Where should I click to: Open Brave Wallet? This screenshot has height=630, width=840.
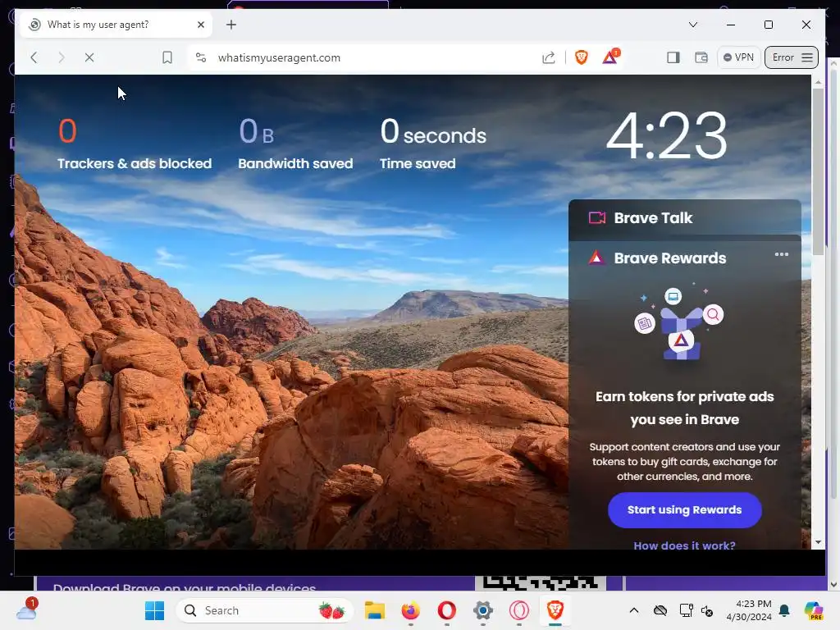pyautogui.click(x=701, y=57)
